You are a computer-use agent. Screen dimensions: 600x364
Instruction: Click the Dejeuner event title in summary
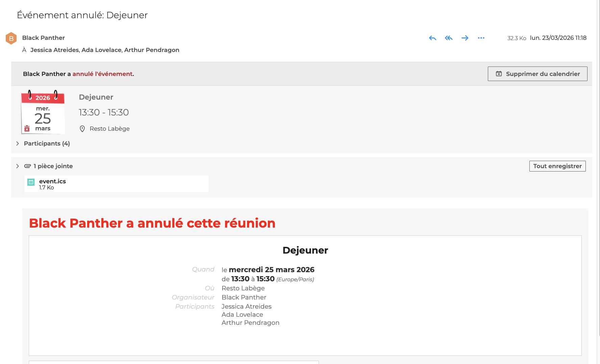96,97
